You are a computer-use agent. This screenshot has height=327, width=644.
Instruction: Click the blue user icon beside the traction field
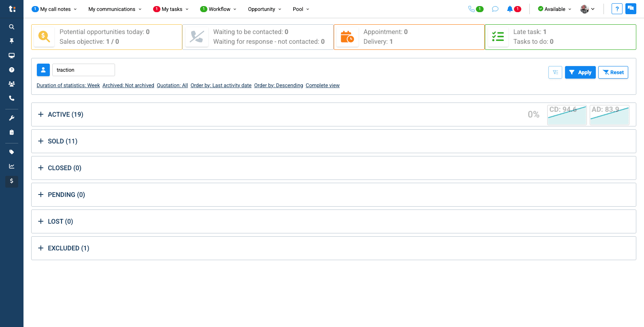[43, 70]
